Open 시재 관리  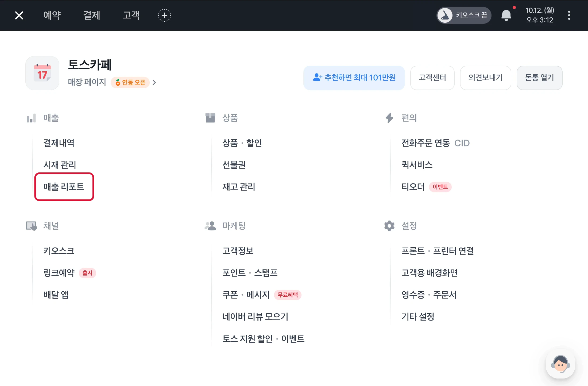(x=60, y=165)
